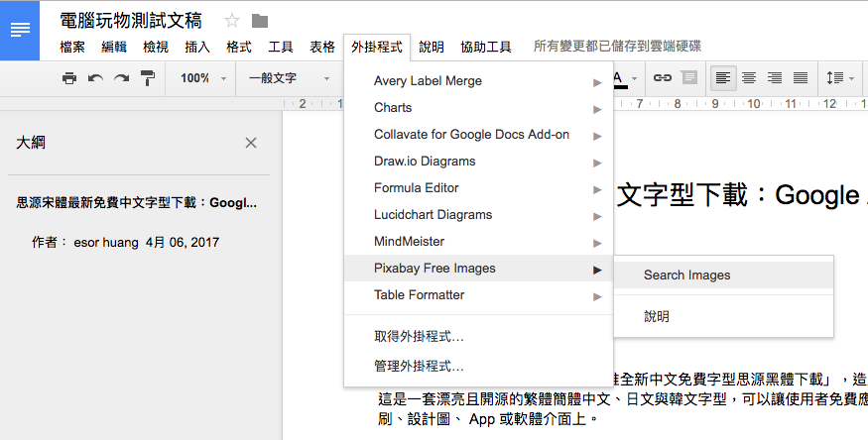The image size is (868, 440).
Task: Choose 說明 in Pixabay submenu
Action: coord(723,317)
